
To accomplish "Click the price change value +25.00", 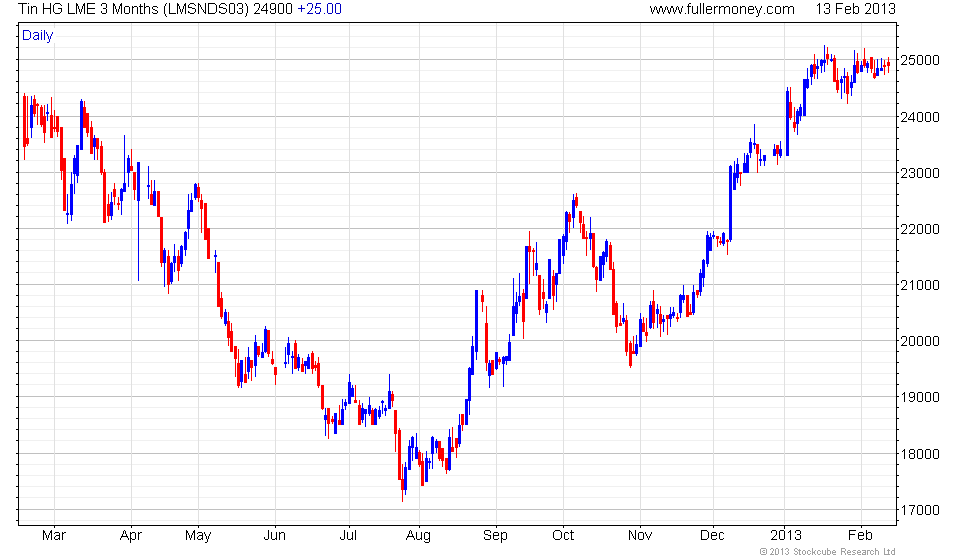I will pos(319,9).
